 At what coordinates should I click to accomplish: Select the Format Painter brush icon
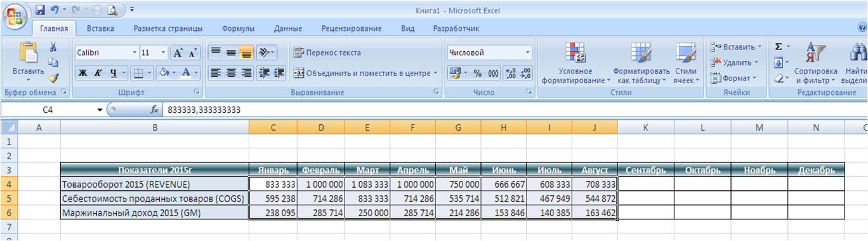coord(54,77)
